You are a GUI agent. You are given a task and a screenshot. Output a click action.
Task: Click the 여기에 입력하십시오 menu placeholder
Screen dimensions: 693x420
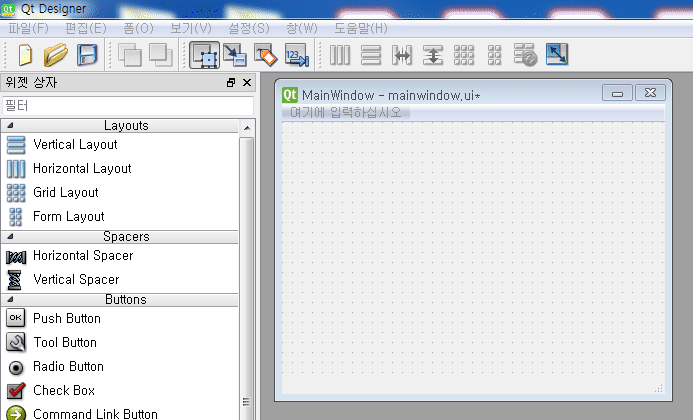(346, 112)
